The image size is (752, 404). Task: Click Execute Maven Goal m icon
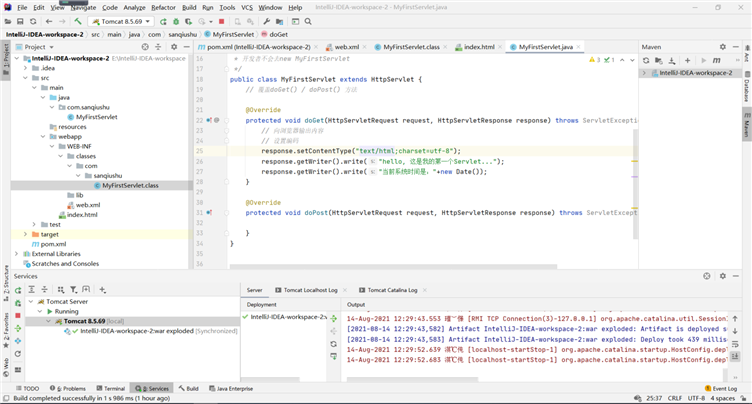point(717,60)
